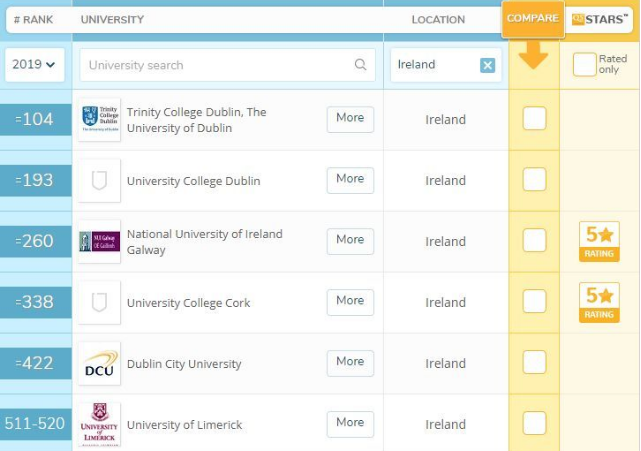Image resolution: width=641 pixels, height=451 pixels.
Task: Click Trinity College Dublin logo
Action: click(x=100, y=119)
